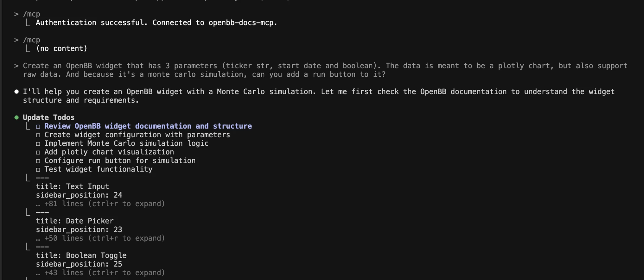
Task: Click the 'Update Todos' heading
Action: tap(49, 118)
